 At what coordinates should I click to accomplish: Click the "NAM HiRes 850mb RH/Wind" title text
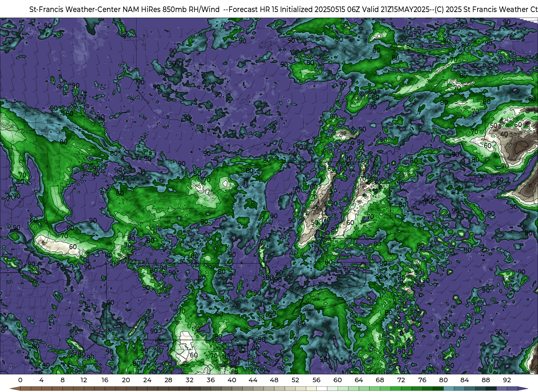(171, 10)
